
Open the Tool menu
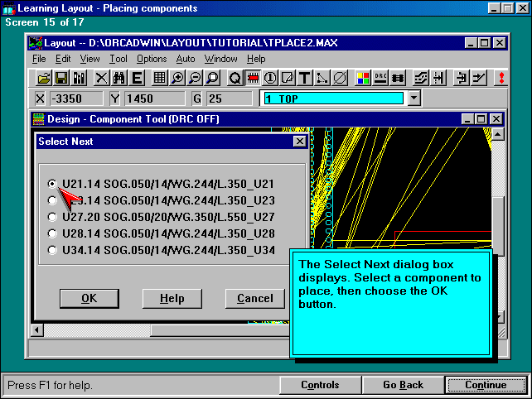[x=118, y=59]
